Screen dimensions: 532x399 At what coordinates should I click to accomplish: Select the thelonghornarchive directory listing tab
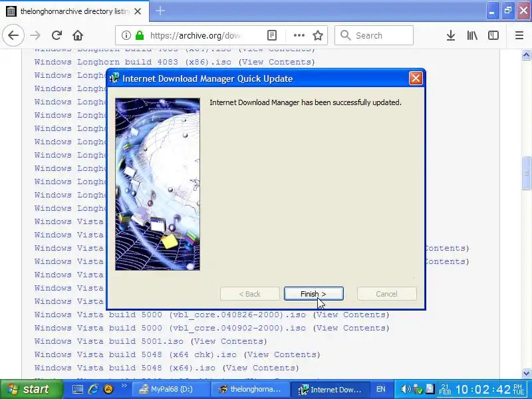pyautogui.click(x=74, y=11)
